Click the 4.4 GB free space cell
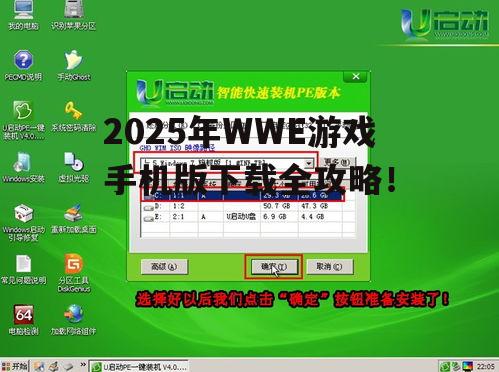The width and height of the screenshot is (499, 372). coord(312,217)
